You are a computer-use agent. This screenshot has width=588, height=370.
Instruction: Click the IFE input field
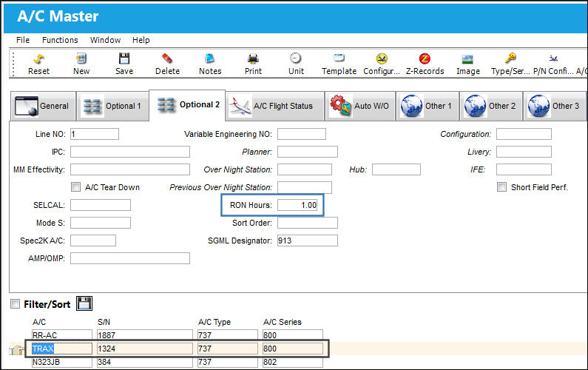click(524, 169)
